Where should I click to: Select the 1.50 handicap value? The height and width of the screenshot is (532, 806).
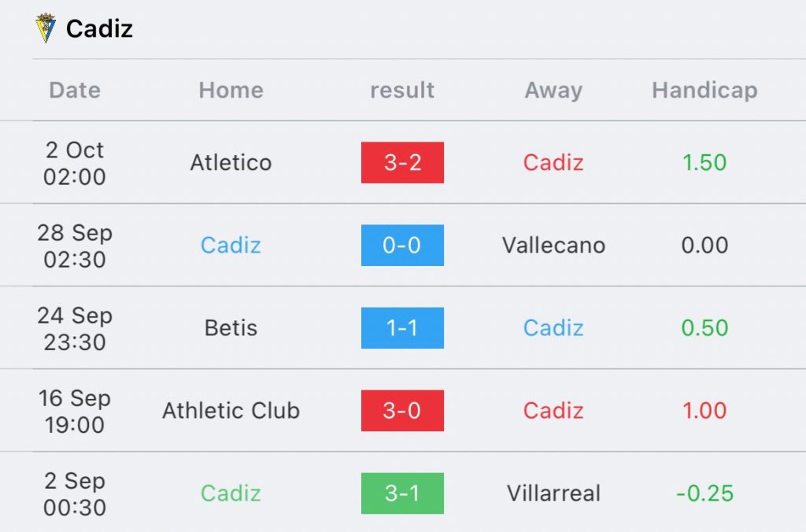(x=704, y=162)
